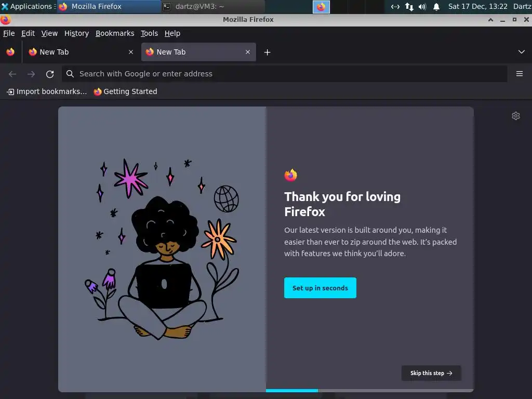Open the notifications bell icon
This screenshot has height=399, width=532.
(x=436, y=6)
